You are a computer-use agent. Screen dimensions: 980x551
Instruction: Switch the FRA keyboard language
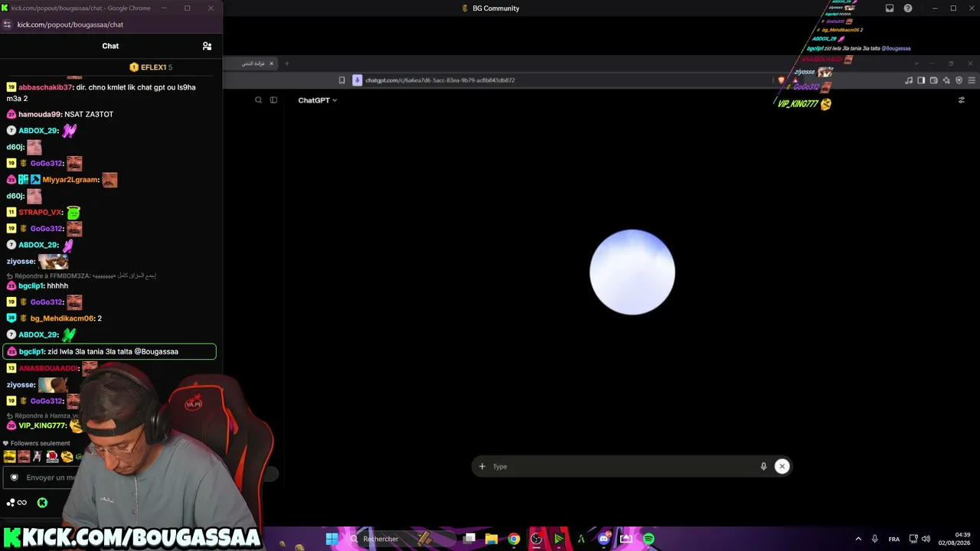pos(894,539)
